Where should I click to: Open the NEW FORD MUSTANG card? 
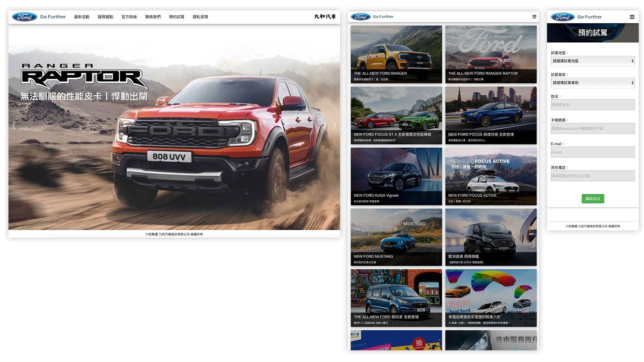pos(396,237)
